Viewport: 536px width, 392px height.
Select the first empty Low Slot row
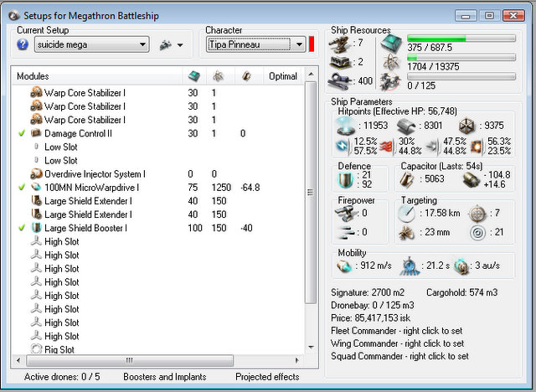[x=157, y=147]
